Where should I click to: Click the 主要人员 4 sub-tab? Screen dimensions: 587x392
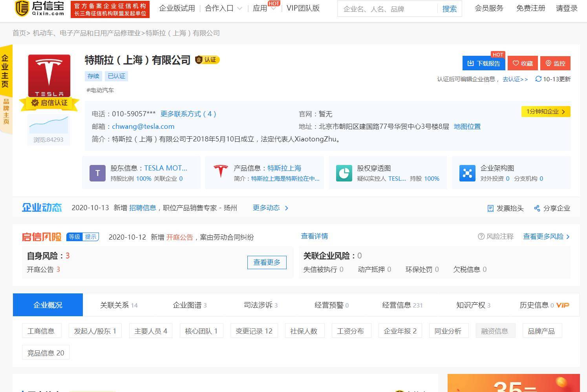point(151,331)
